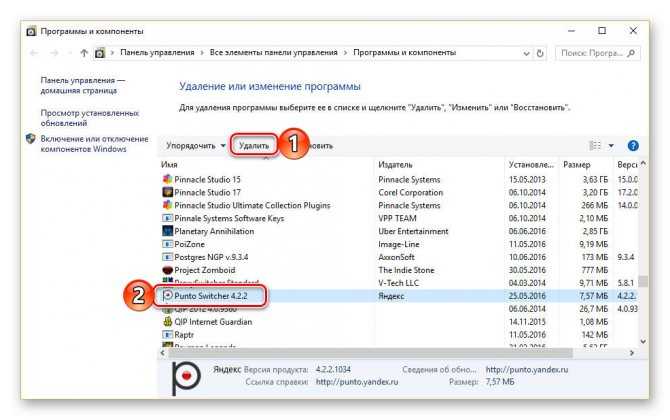Click the vertical scrollbar down arrow
The image size is (670, 420).
point(643,341)
